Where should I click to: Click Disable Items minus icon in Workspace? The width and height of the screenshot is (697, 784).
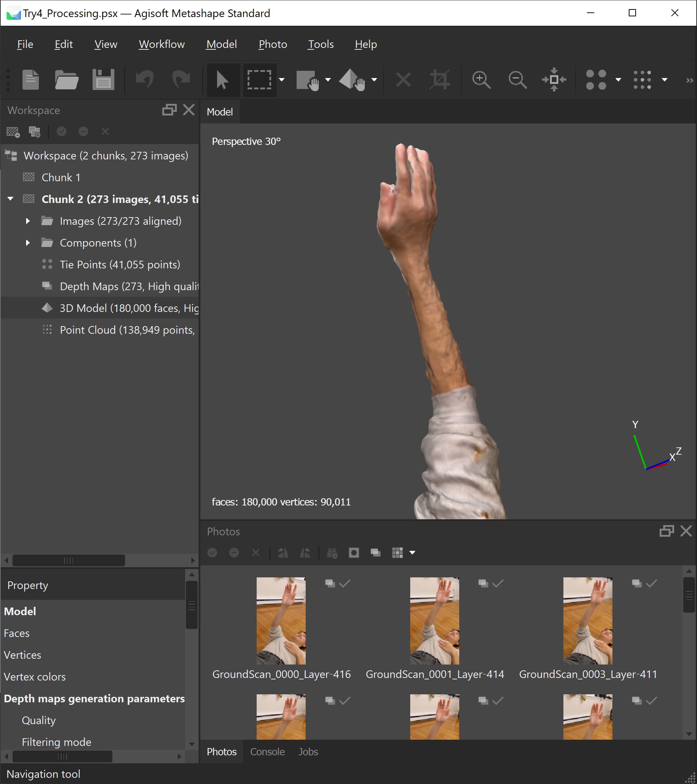[83, 131]
